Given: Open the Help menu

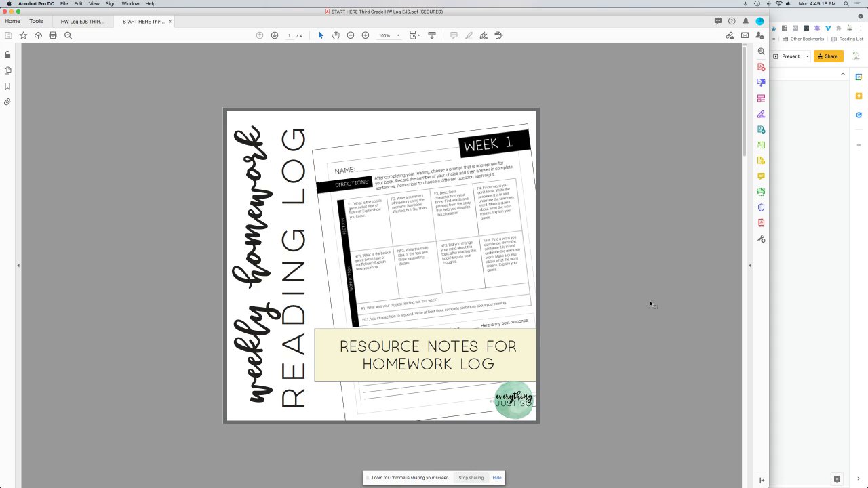Looking at the screenshot, I should point(151,3).
